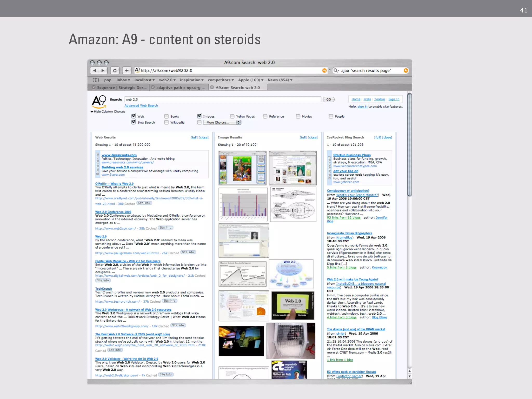Image resolution: width=532 pixels, height=399 pixels.
Task: Close the IceRocket Blog Search column
Action: point(387,137)
